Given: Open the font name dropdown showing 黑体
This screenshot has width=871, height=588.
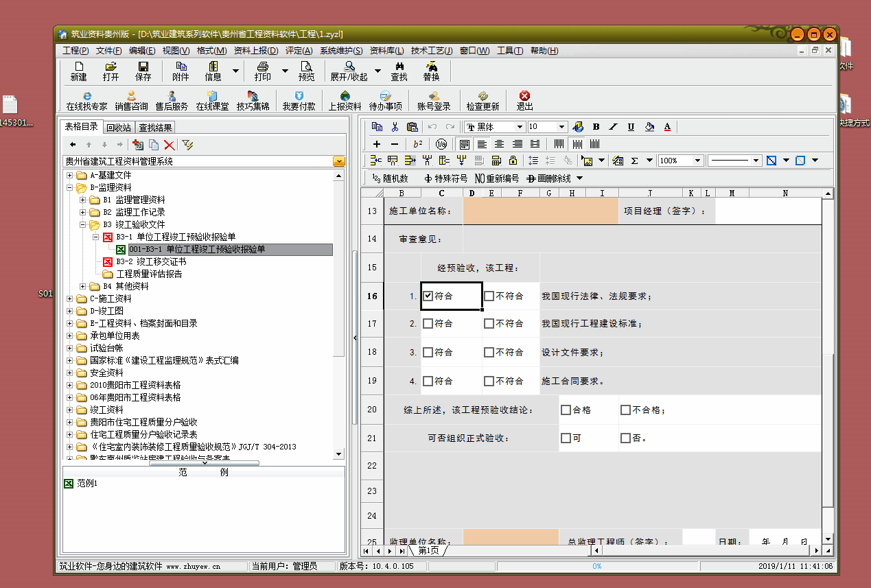Looking at the screenshot, I should pos(520,127).
